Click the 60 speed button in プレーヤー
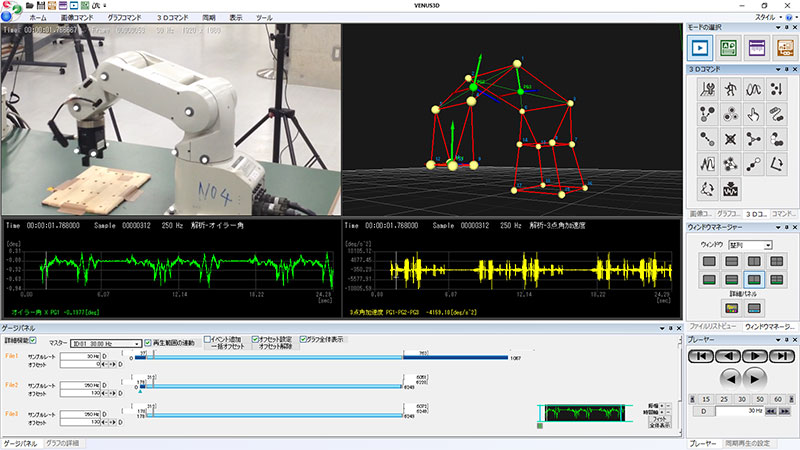Viewport: 800px width, 450px height. (x=780, y=398)
